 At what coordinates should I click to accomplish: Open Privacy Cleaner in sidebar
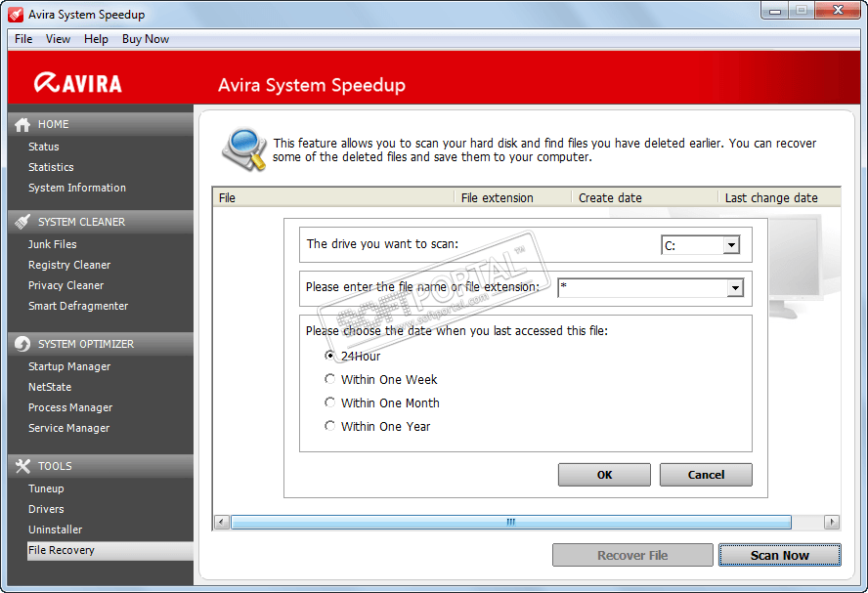point(65,285)
